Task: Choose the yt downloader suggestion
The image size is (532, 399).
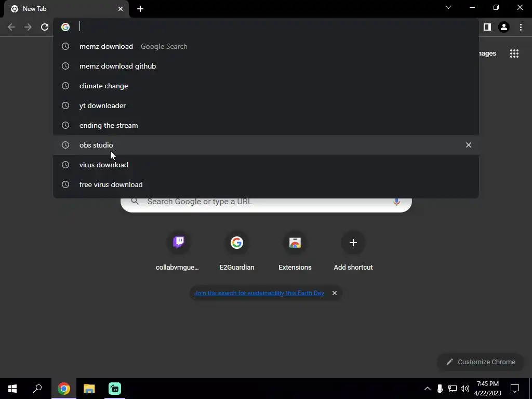Action: point(266,105)
